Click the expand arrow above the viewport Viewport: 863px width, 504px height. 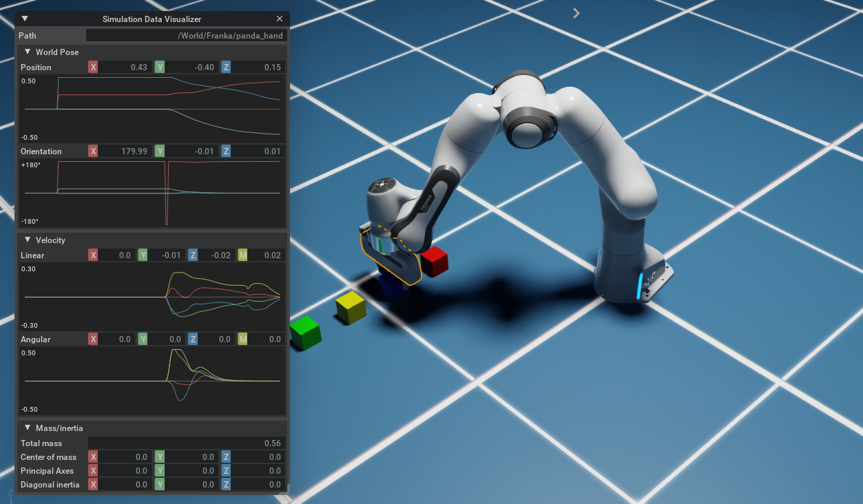tap(576, 12)
